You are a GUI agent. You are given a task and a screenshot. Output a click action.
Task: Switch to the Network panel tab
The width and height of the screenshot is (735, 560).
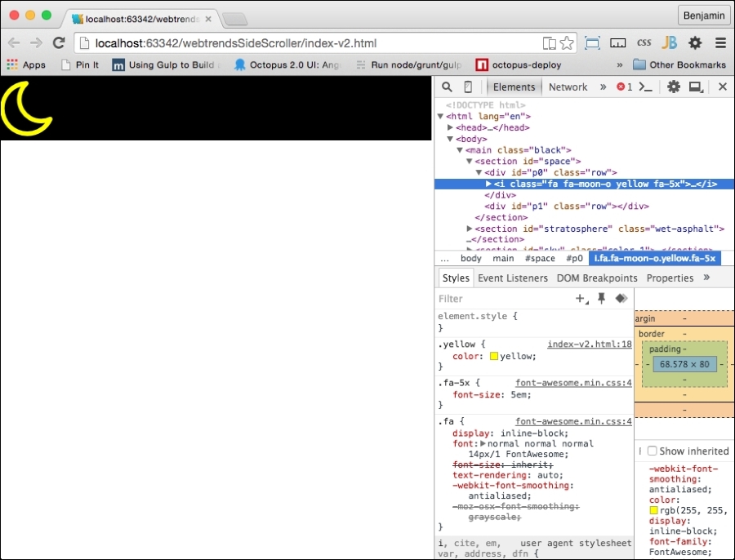click(568, 87)
